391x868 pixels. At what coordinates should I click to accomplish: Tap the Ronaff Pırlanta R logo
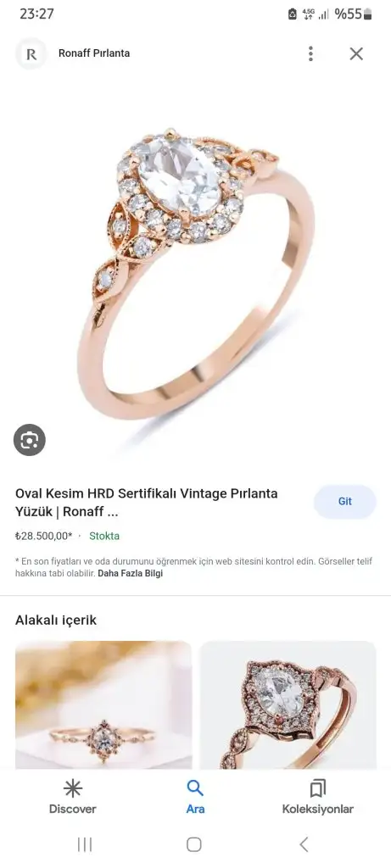(x=31, y=53)
